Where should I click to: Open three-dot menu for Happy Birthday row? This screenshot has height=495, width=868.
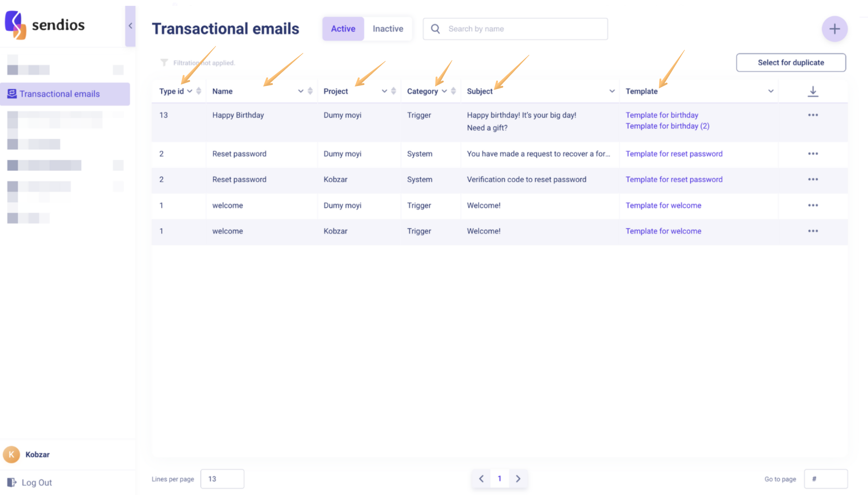(x=813, y=115)
